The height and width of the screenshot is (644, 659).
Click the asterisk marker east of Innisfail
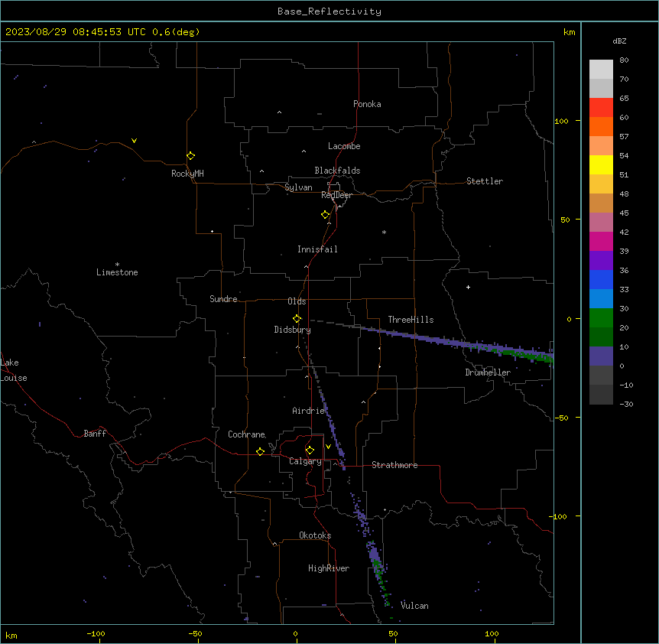384,232
